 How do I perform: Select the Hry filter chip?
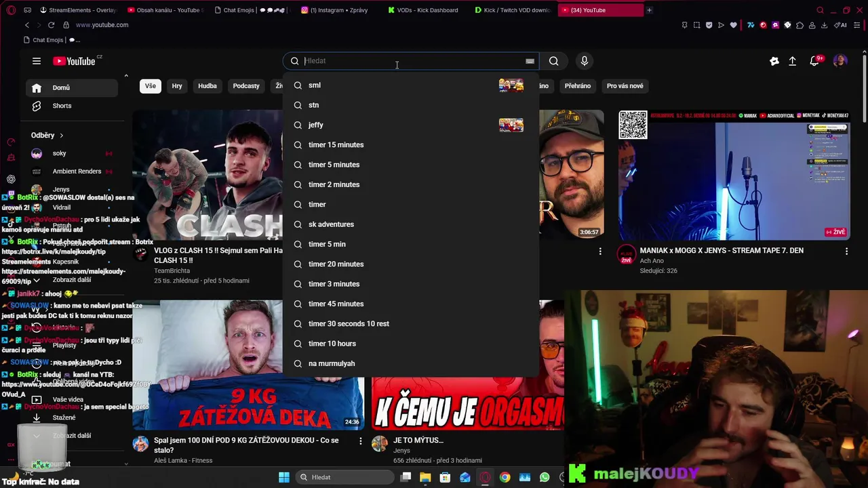point(177,86)
